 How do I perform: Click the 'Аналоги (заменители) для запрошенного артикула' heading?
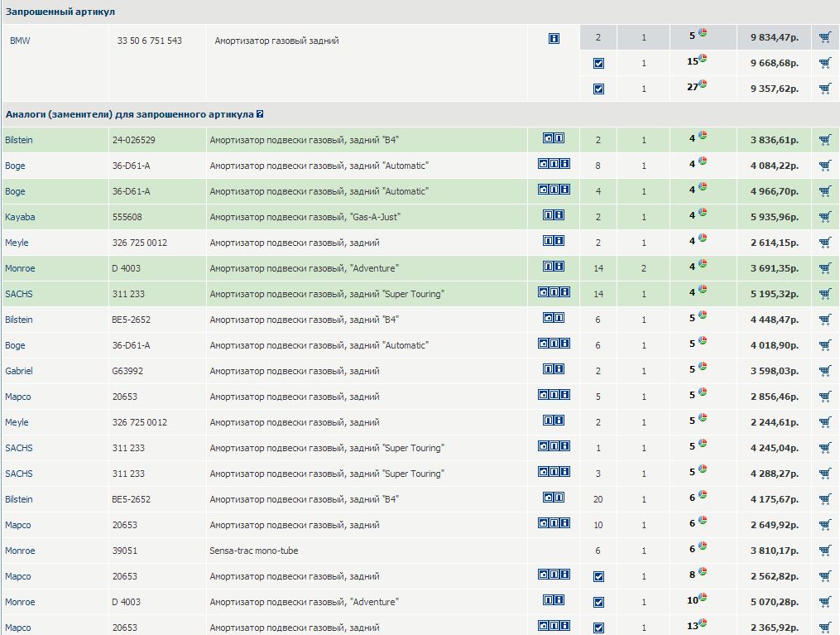[130, 114]
